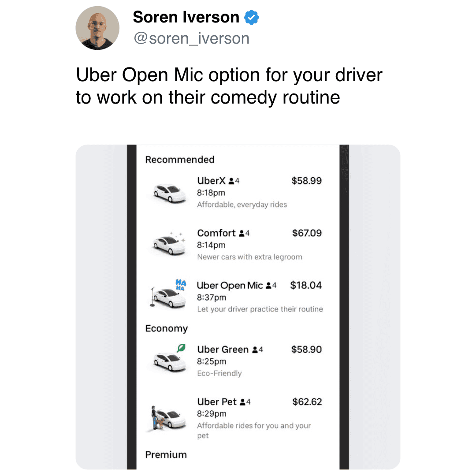Jump to the Economy section header

pyautogui.click(x=166, y=328)
